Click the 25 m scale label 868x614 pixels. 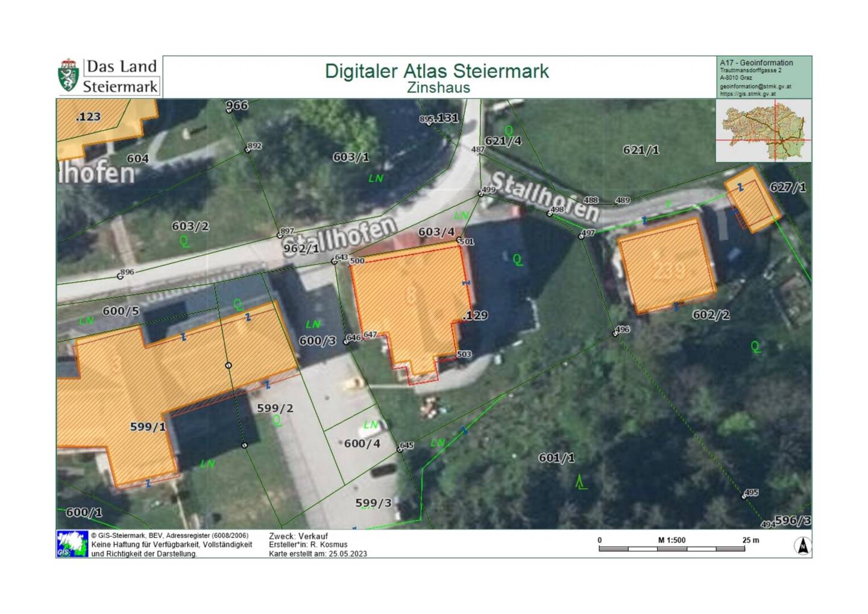click(750, 540)
